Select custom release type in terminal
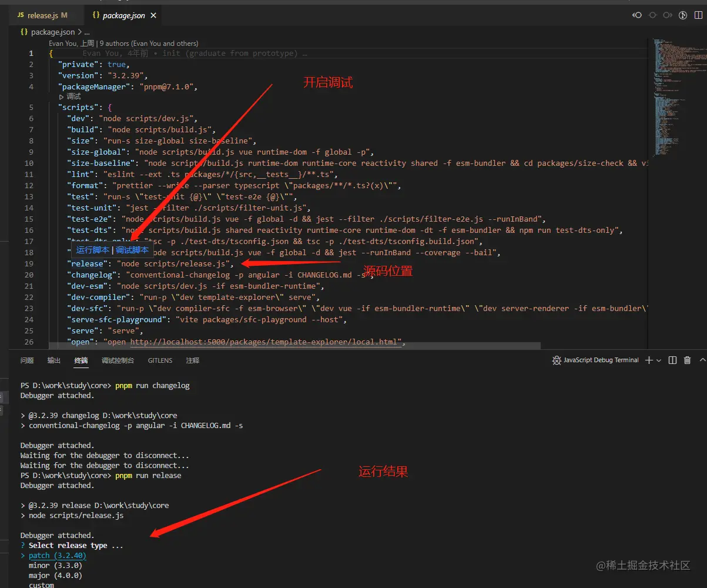707x588 pixels. click(x=41, y=585)
